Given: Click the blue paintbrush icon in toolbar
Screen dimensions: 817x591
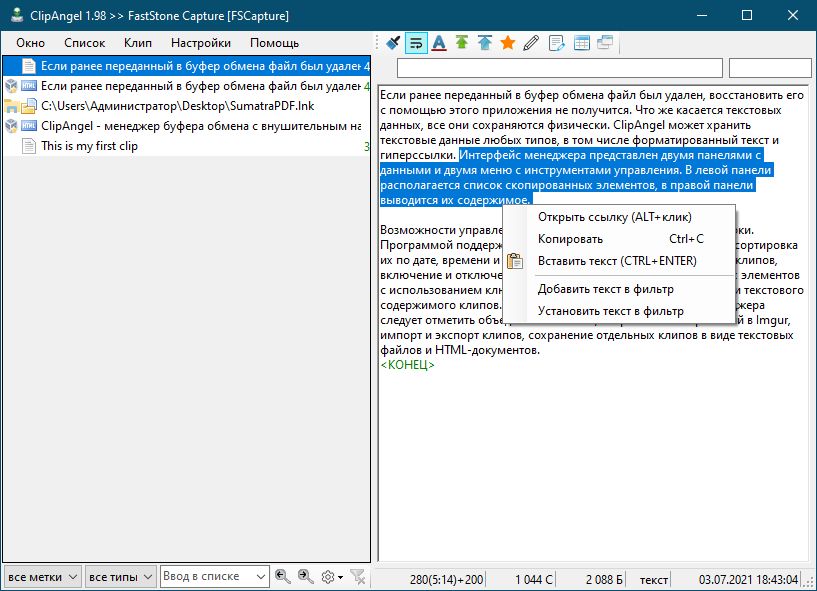Looking at the screenshot, I should pos(393,43).
